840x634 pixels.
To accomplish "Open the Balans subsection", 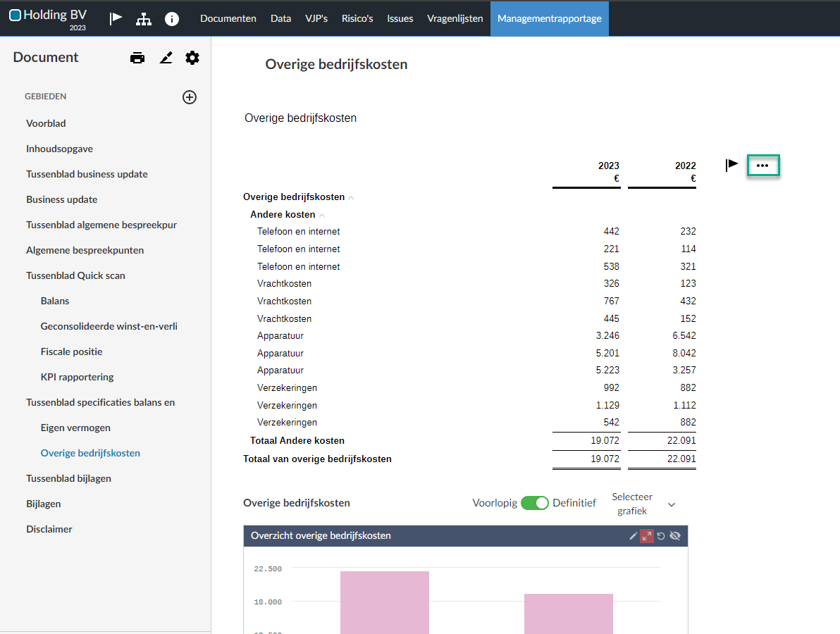I will [x=55, y=301].
